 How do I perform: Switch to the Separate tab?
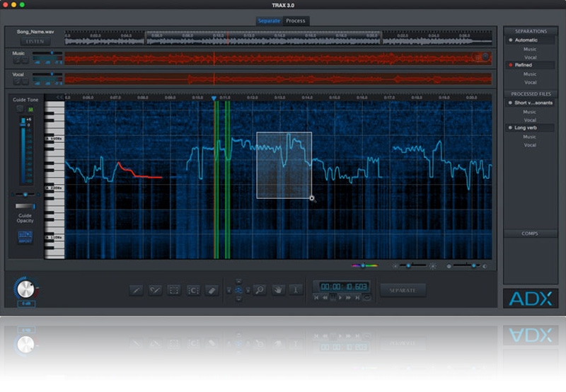269,21
